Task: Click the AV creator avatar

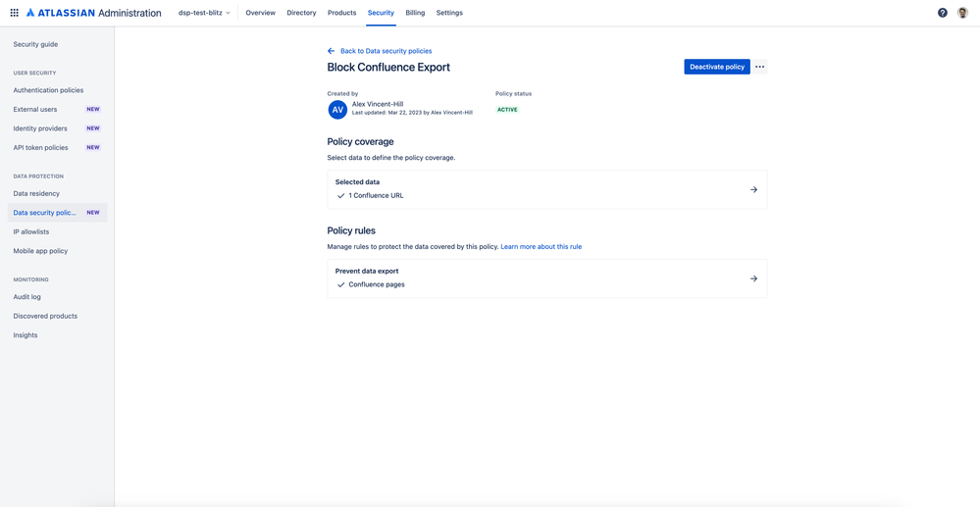Action: (337, 110)
